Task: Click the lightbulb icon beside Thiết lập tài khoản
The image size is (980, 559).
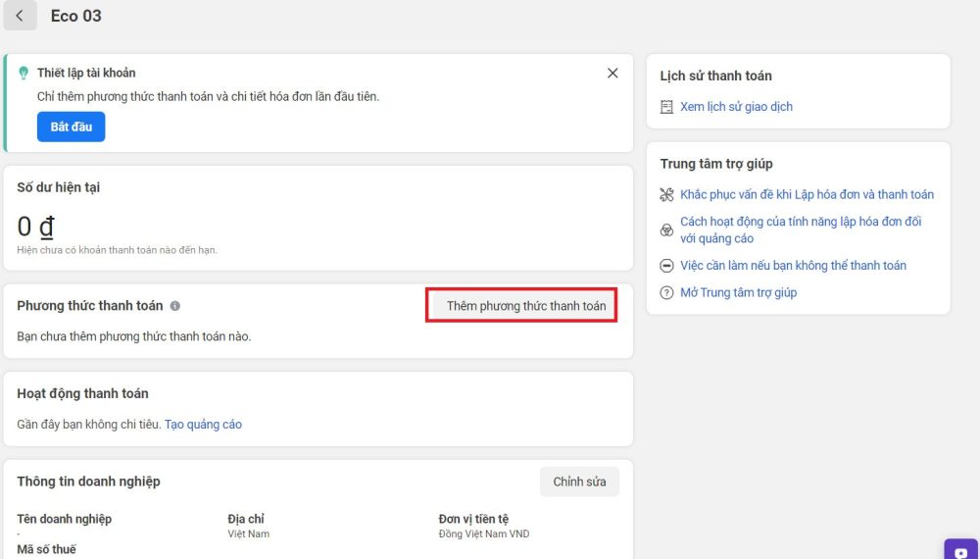Action: [x=24, y=74]
